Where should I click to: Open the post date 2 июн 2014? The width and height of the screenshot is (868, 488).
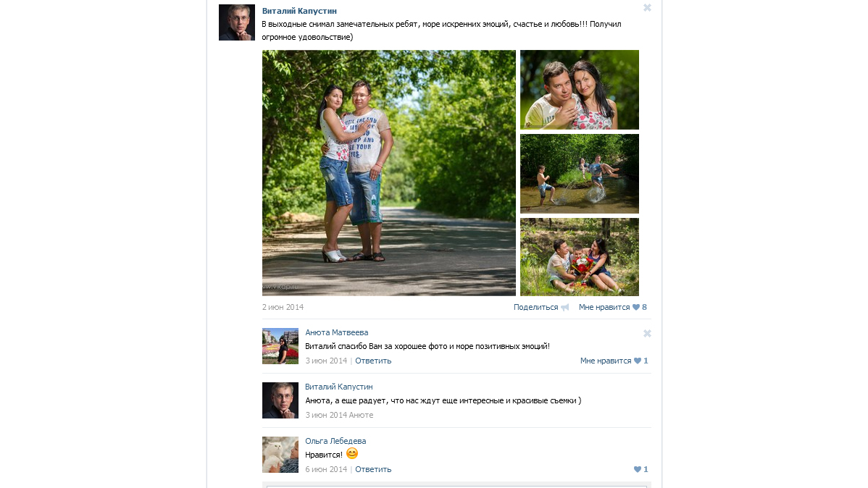click(x=283, y=307)
